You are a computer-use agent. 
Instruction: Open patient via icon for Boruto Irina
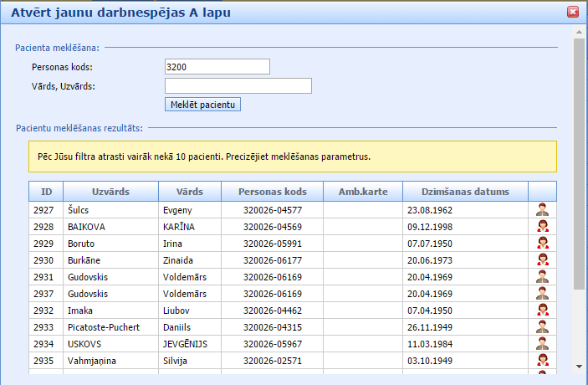click(542, 244)
